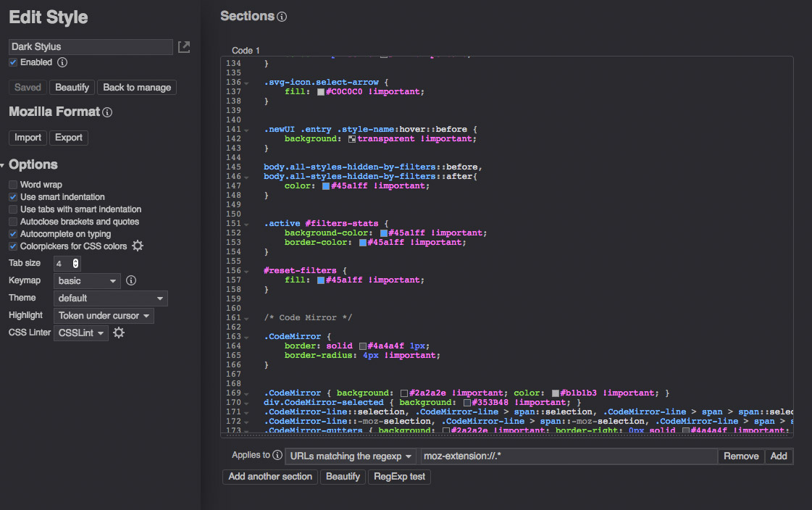Uncheck Use smart indentation
812x510 pixels.
click(13, 197)
